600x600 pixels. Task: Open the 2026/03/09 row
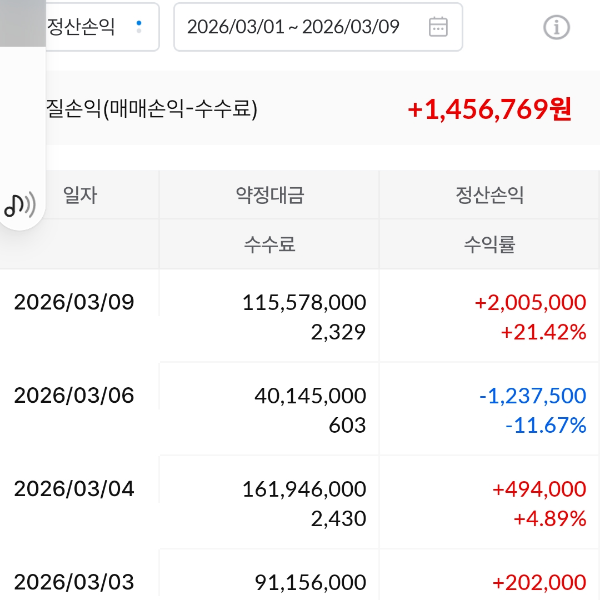pyautogui.click(x=74, y=302)
